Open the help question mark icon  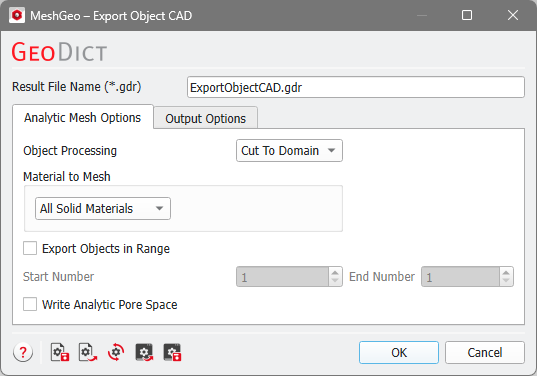click(x=23, y=352)
